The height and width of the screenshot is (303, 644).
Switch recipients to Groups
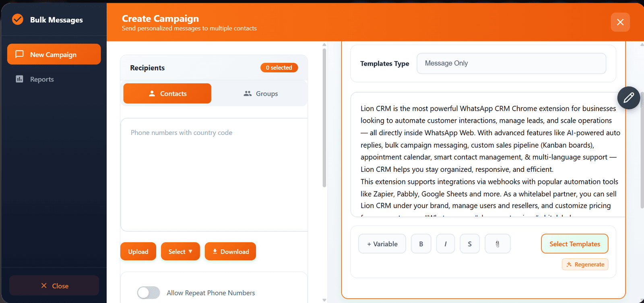tap(260, 93)
